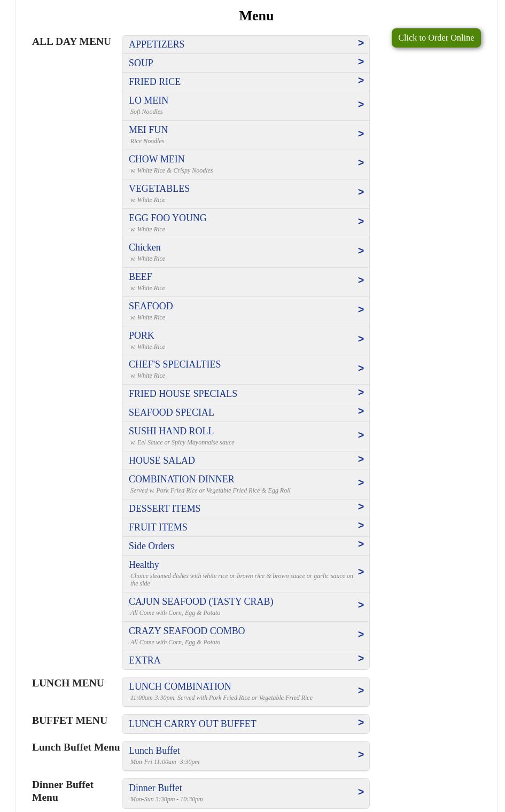The width and height of the screenshot is (505, 812).
Task: Expand the EGG FOO YOUNG section
Action: pos(167,218)
